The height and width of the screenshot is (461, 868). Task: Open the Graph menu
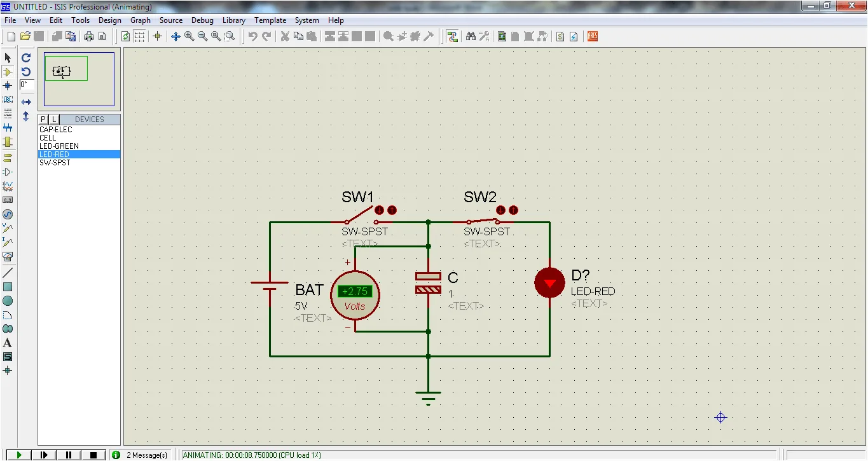[x=141, y=20]
